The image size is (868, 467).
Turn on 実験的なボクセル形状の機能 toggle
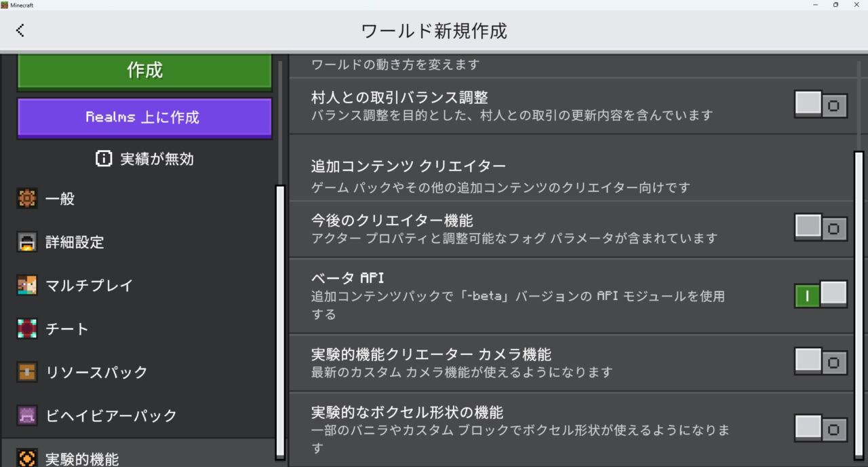click(821, 429)
